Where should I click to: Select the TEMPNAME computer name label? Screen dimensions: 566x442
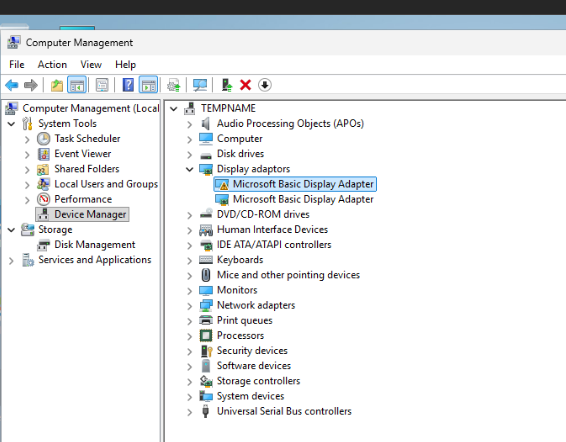pyautogui.click(x=228, y=108)
